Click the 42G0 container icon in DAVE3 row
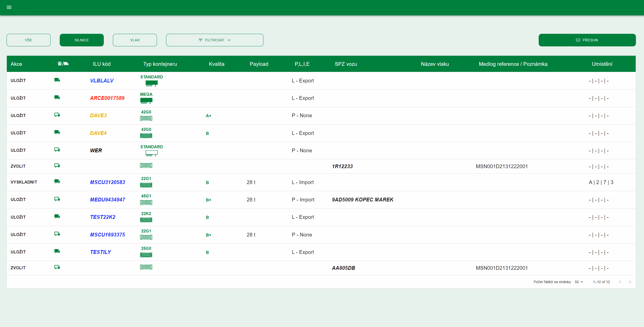Image resolution: width=644 pixels, height=327 pixels. coord(146,118)
